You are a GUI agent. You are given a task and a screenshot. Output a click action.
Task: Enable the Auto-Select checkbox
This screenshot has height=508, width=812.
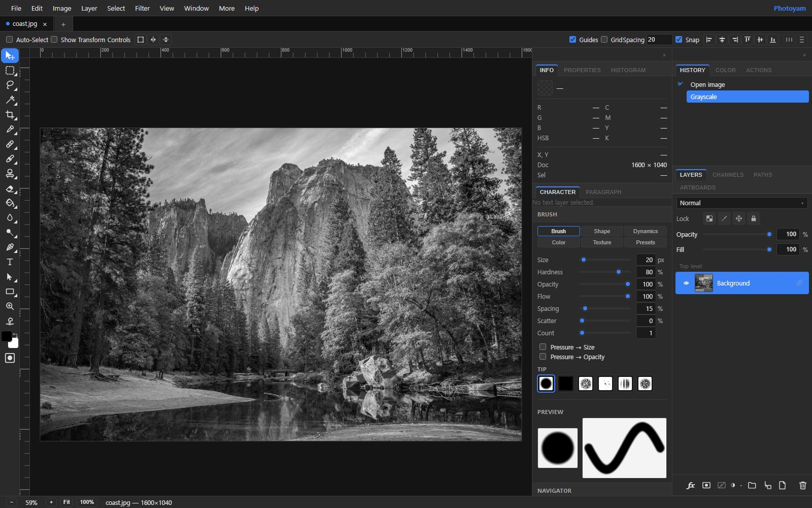point(9,40)
